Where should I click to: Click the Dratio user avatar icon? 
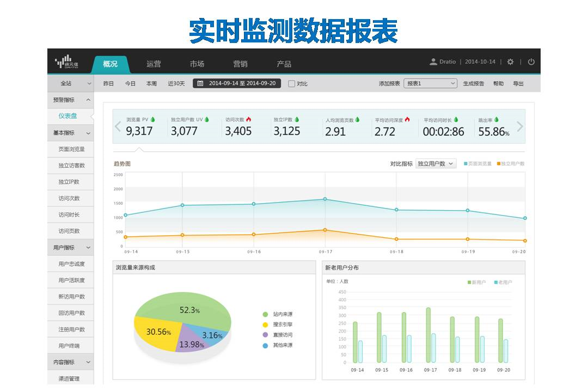(x=433, y=62)
